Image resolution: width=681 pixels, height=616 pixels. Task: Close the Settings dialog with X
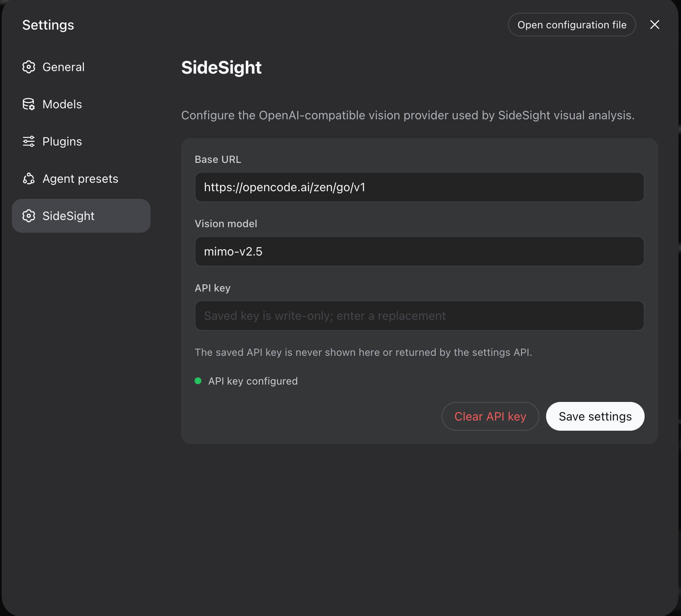coord(654,25)
